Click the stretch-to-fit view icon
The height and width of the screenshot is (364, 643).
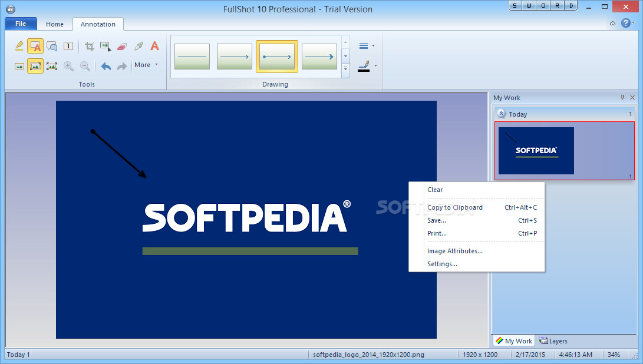tap(52, 66)
